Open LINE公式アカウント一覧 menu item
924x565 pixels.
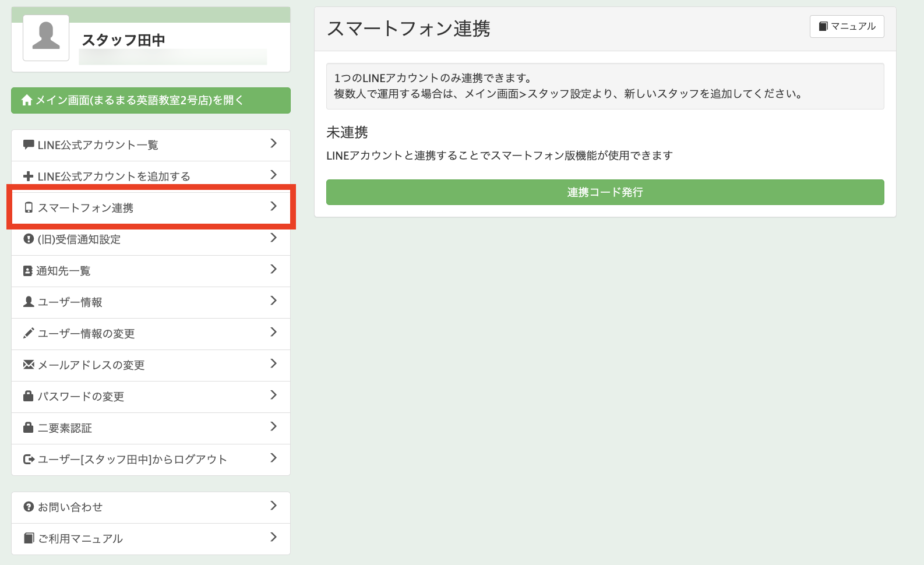click(x=151, y=145)
